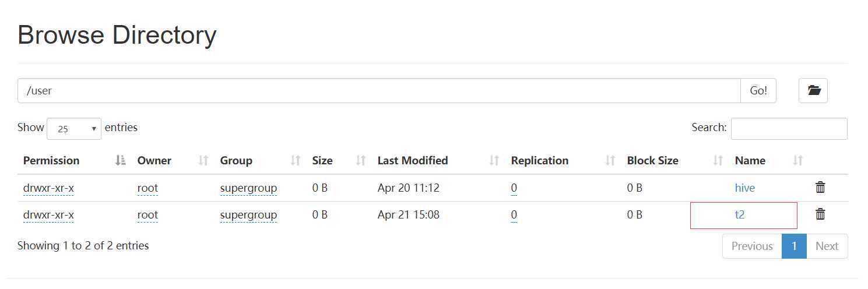Focus the Search input box
This screenshot has height=289, width=868.
[789, 129]
